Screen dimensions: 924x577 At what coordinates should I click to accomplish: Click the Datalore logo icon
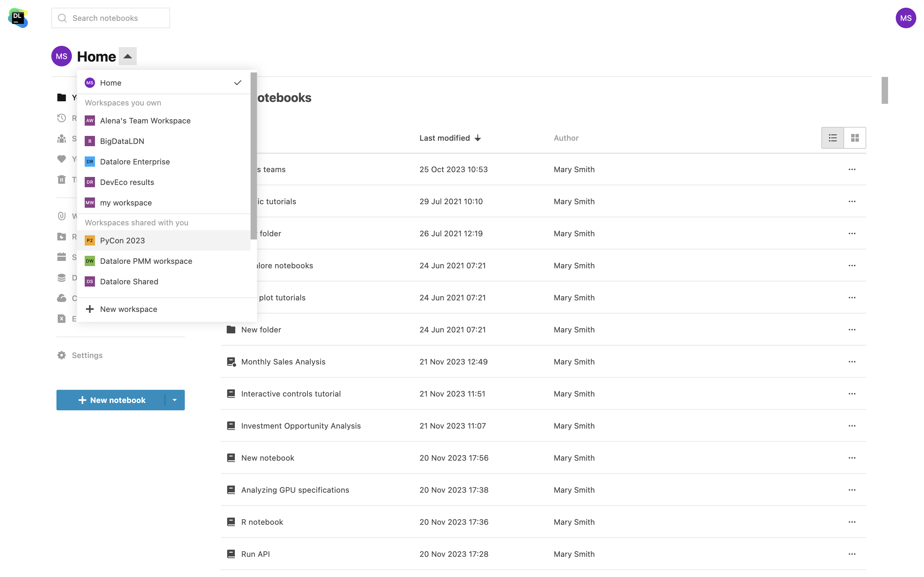click(x=18, y=18)
